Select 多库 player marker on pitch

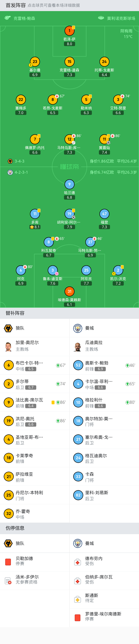tap(35, 214)
